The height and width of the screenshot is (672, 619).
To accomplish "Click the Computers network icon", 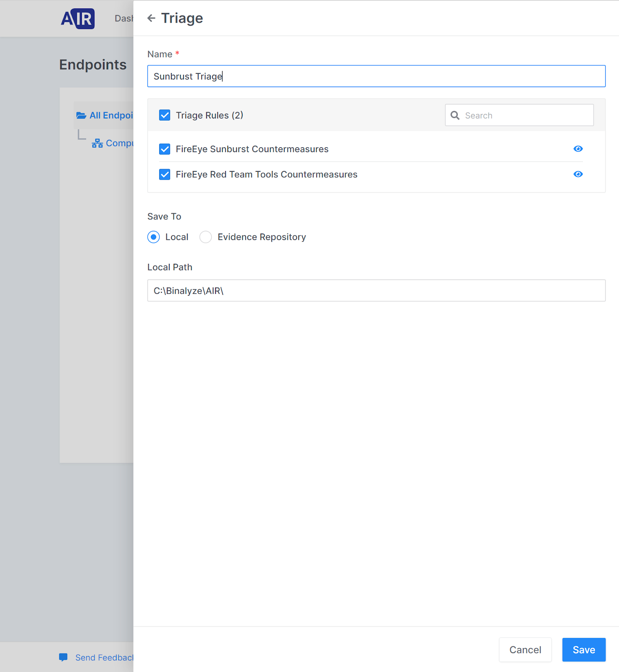I will (97, 144).
